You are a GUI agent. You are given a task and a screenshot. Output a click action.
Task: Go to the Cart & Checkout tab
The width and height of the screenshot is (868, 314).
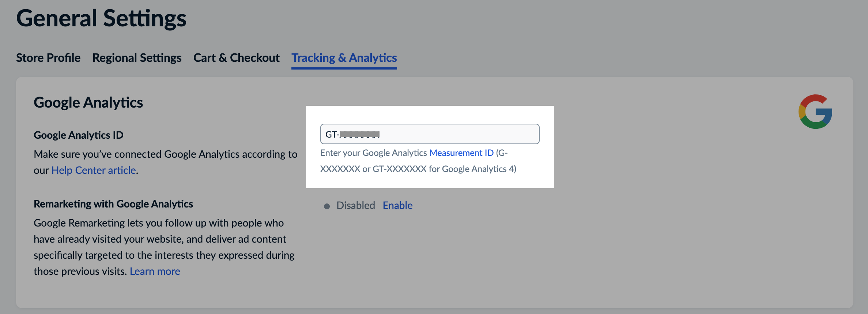236,58
